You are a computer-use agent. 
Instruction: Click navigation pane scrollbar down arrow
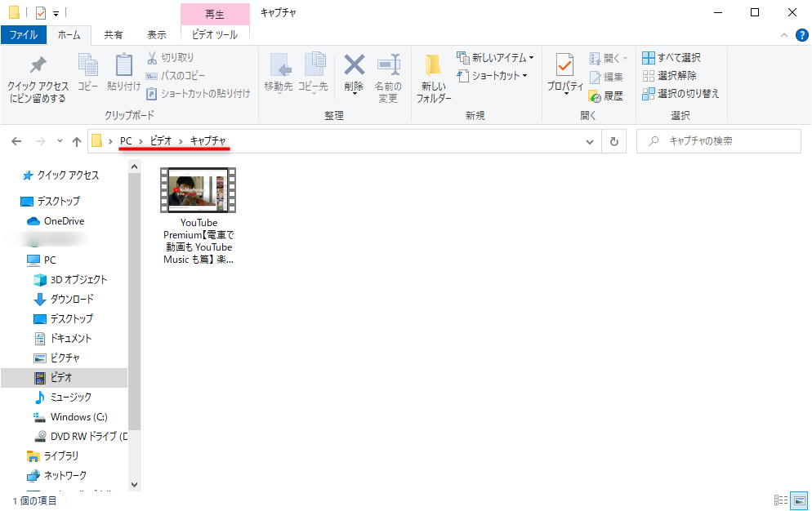pyautogui.click(x=134, y=485)
